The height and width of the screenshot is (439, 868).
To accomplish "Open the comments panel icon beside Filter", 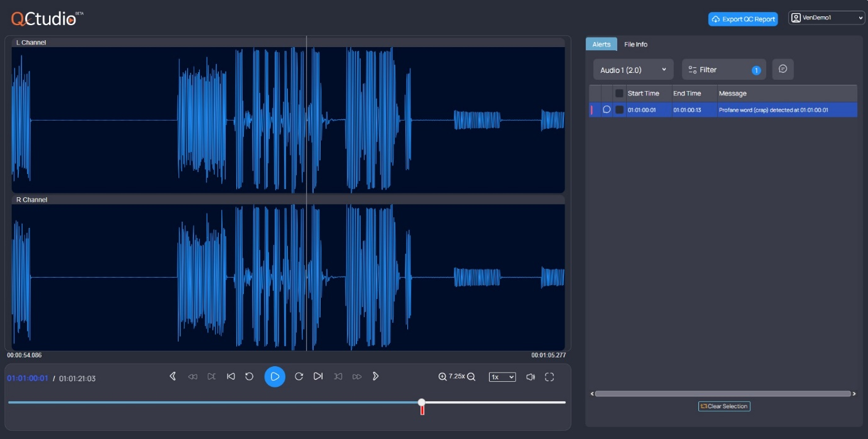I will pos(783,69).
